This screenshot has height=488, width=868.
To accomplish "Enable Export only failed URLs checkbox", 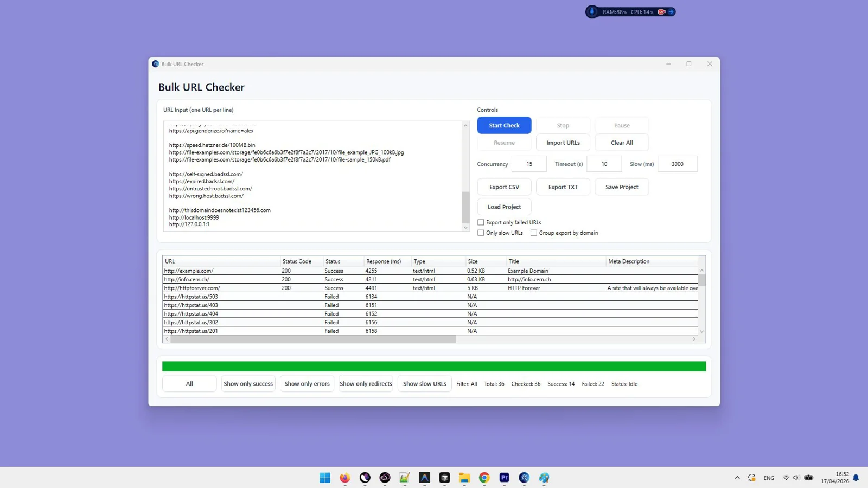I will [x=481, y=222].
